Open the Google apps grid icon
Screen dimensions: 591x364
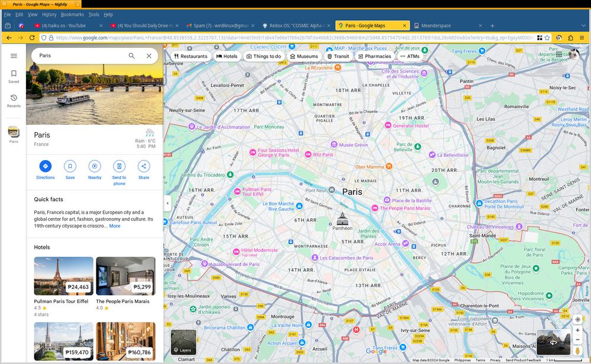[559, 54]
